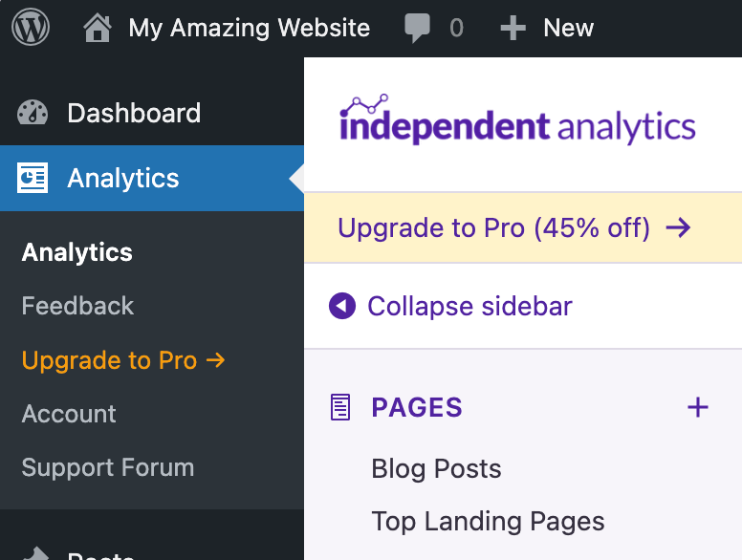This screenshot has width=742, height=560.
Task: Click the Dashboard gauge icon
Action: [33, 113]
